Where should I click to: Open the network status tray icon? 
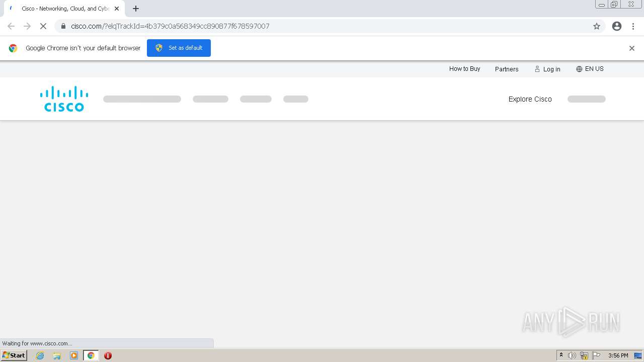coord(584,355)
